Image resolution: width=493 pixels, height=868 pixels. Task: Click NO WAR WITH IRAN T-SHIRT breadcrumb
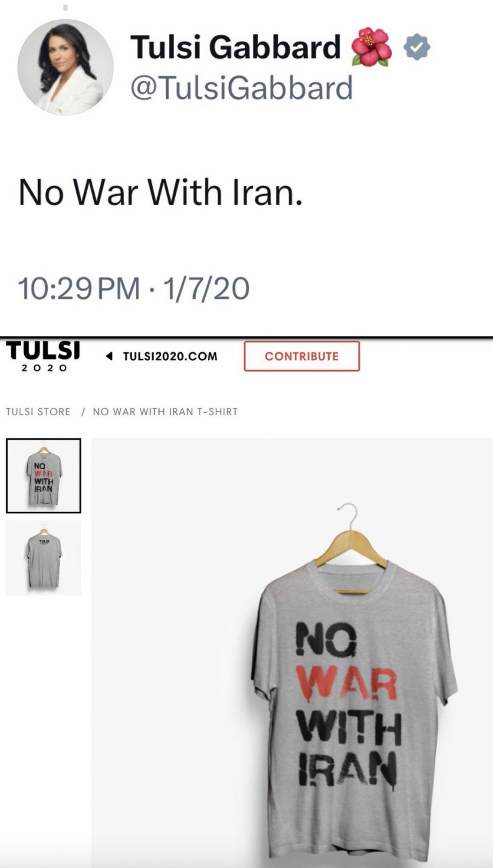(165, 411)
